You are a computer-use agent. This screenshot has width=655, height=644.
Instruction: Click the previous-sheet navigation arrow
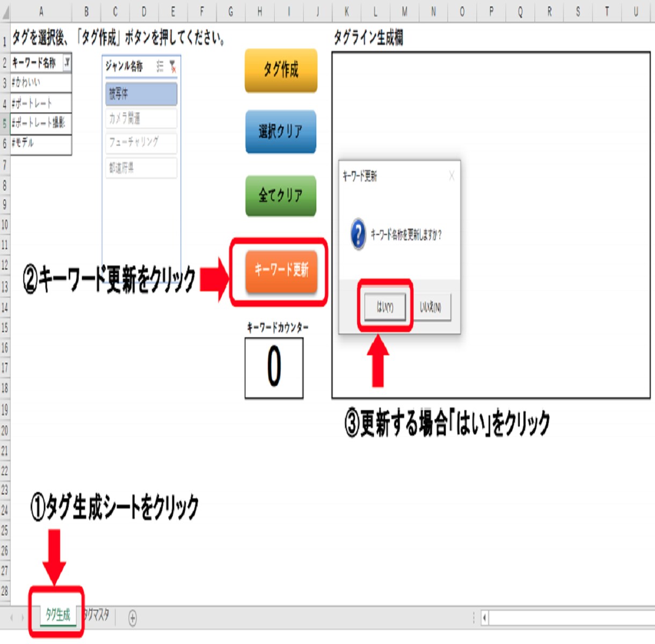[11, 618]
